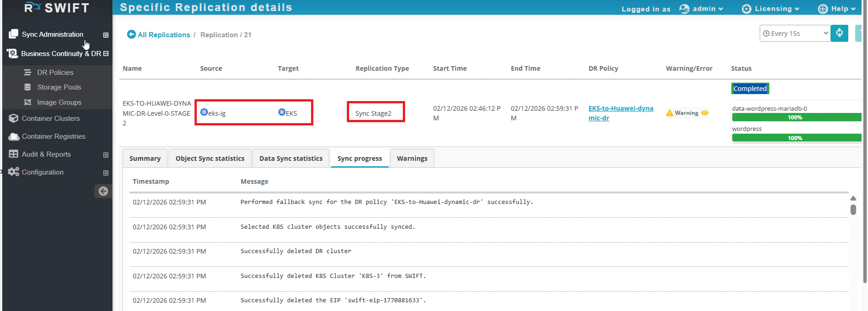Open the Help dropdown menu

pos(843,9)
